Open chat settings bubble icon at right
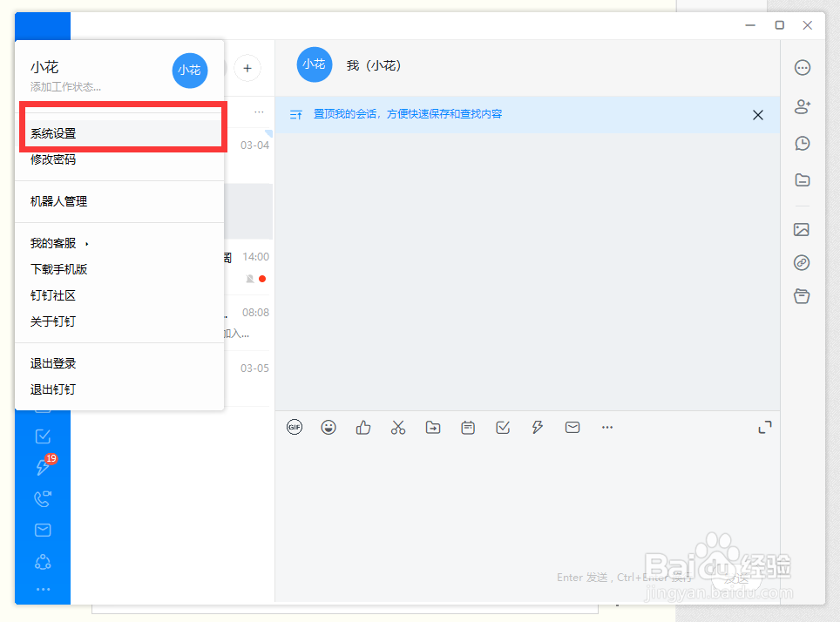Image resolution: width=840 pixels, height=622 pixels. [802, 67]
